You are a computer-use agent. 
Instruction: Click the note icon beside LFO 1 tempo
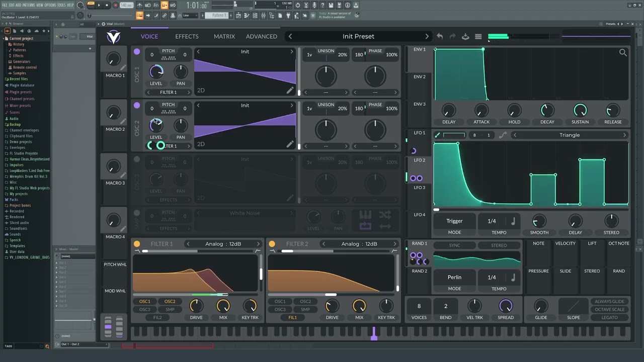(x=513, y=221)
